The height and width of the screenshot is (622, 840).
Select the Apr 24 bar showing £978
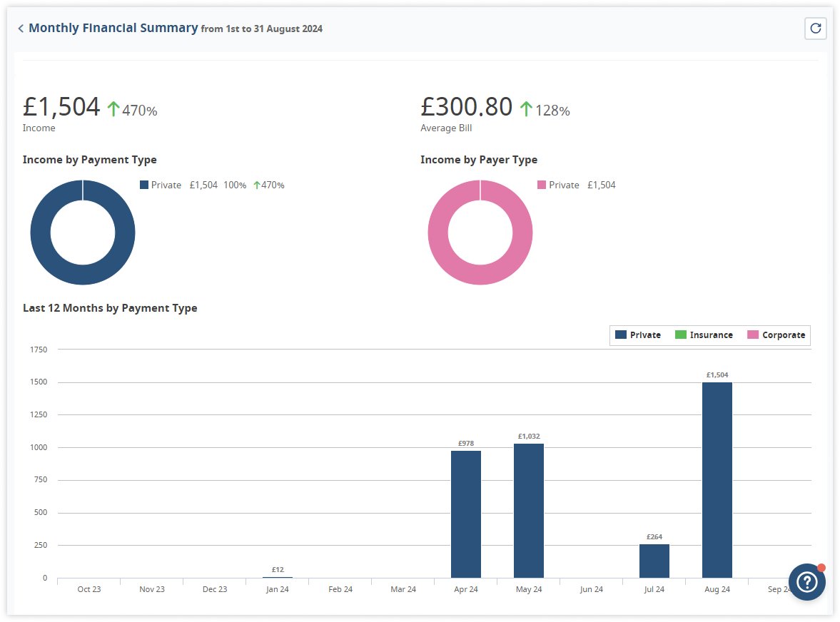[465, 514]
